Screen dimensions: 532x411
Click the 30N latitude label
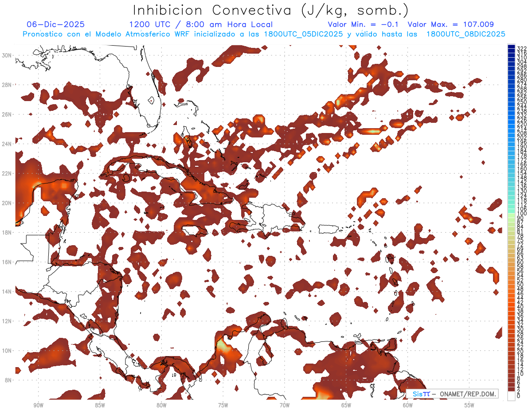point(6,55)
